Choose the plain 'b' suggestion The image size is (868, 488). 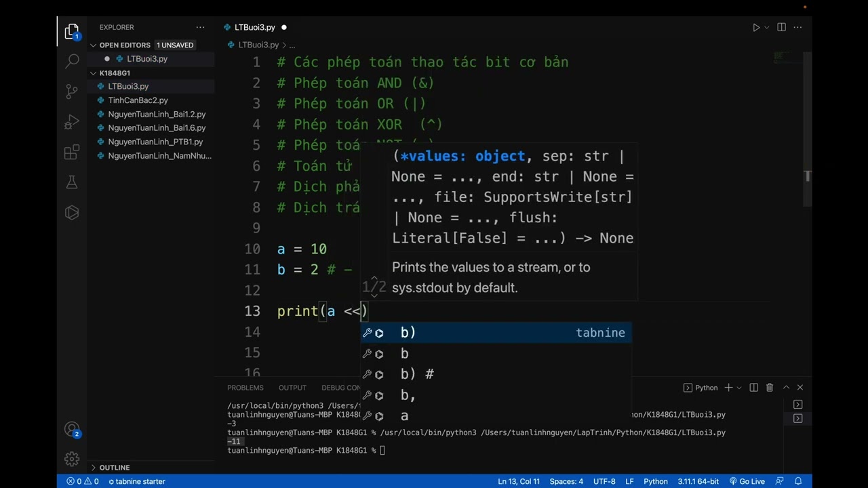click(x=496, y=354)
